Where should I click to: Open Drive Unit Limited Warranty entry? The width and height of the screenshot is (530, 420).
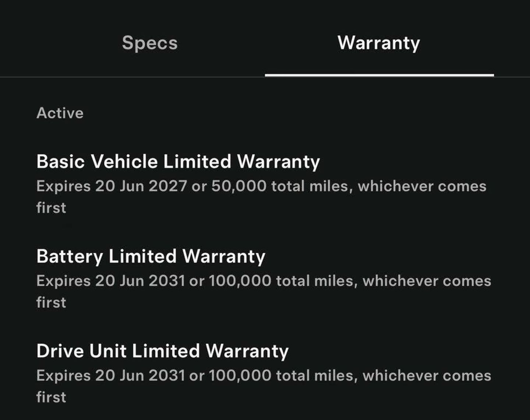162,351
